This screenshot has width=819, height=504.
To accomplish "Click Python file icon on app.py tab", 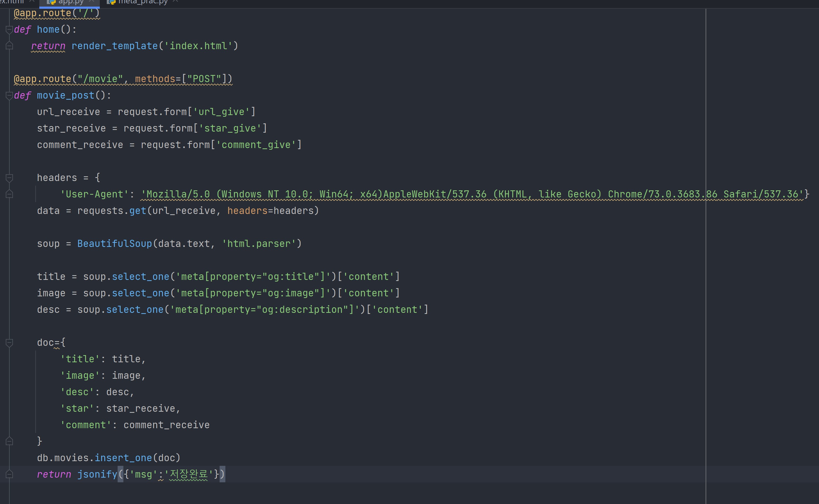I will click(51, 2).
